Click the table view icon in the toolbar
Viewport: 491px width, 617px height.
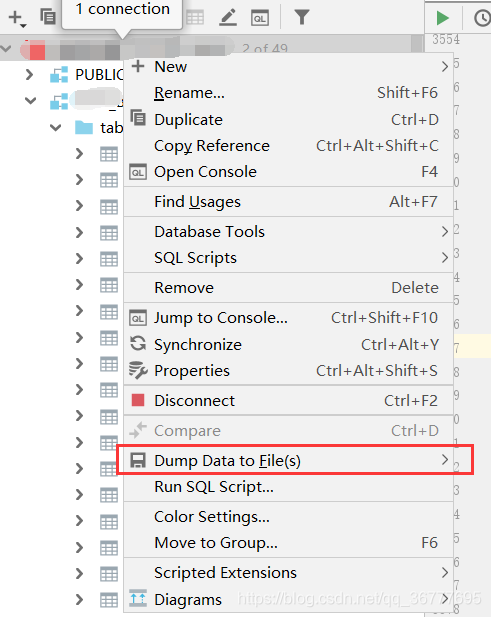point(195,18)
